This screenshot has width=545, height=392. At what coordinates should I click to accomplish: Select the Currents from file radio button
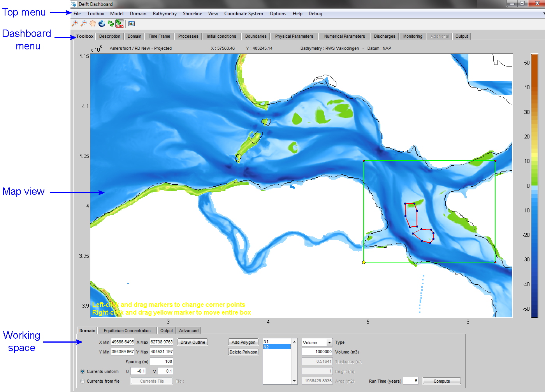click(83, 381)
